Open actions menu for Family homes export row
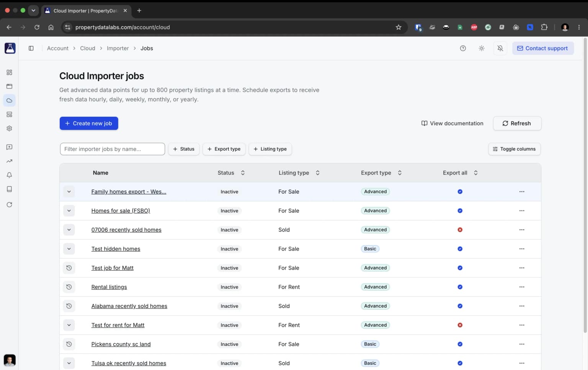The width and height of the screenshot is (588, 370). pyautogui.click(x=522, y=192)
